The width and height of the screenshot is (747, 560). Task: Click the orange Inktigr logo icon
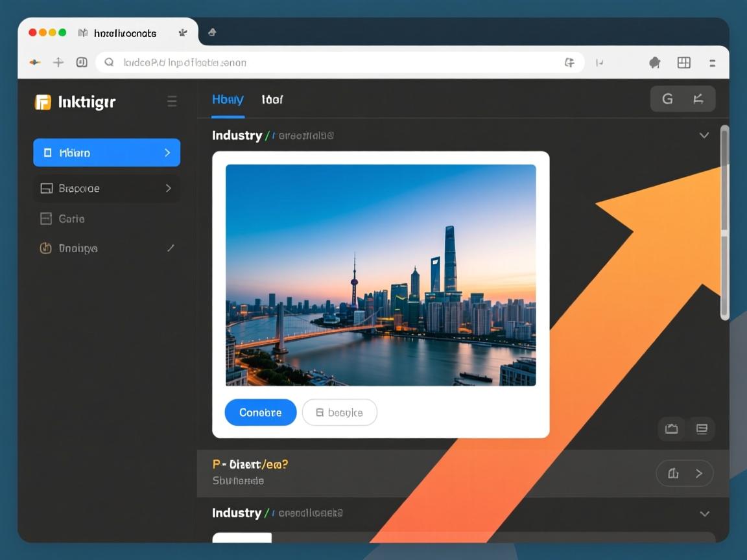(43, 102)
